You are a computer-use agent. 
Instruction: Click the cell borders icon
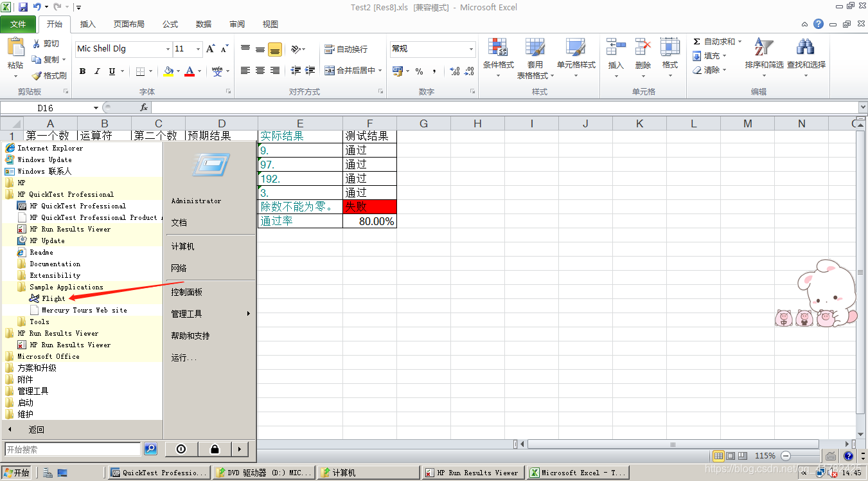[x=141, y=71]
